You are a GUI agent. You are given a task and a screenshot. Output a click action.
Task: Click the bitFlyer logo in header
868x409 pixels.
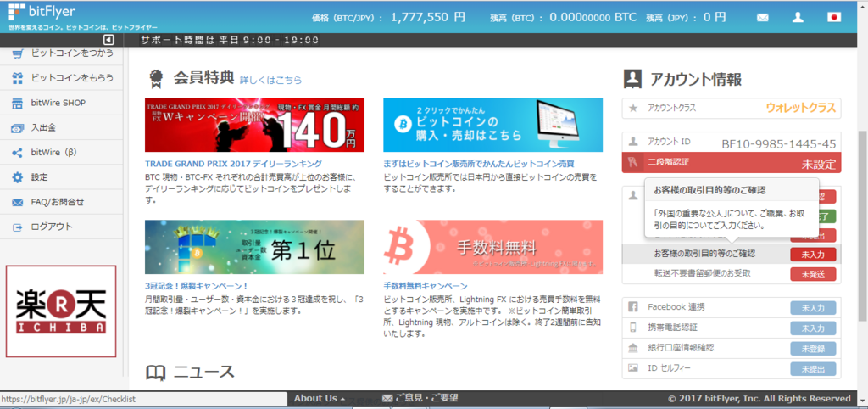(x=42, y=11)
